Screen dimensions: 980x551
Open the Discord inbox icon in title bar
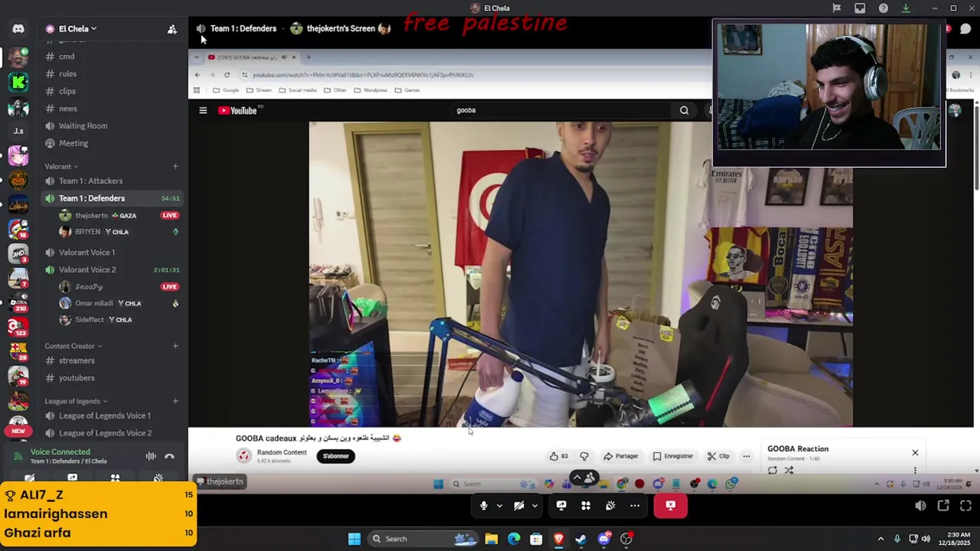click(x=860, y=8)
